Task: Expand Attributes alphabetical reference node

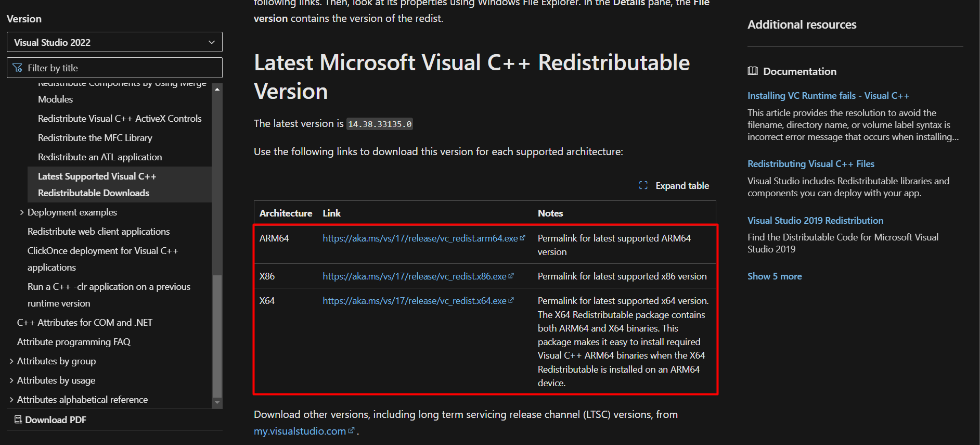Action: pyautogui.click(x=11, y=400)
